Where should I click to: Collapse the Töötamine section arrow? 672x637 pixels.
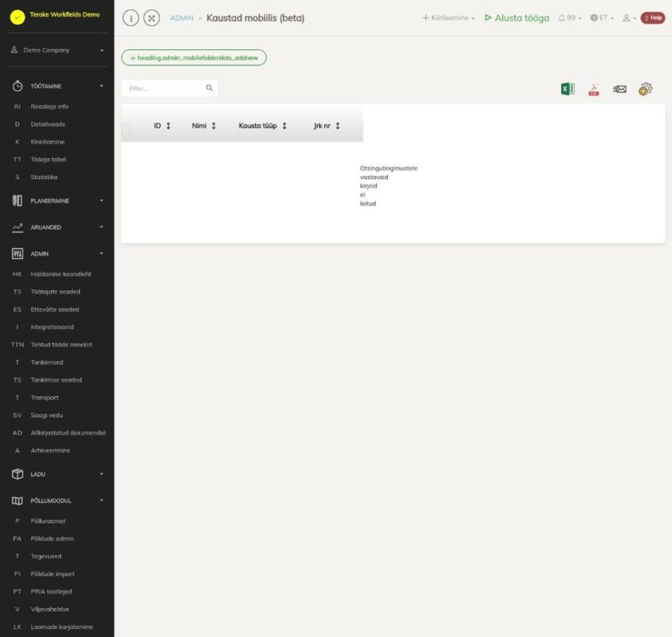[x=102, y=86]
